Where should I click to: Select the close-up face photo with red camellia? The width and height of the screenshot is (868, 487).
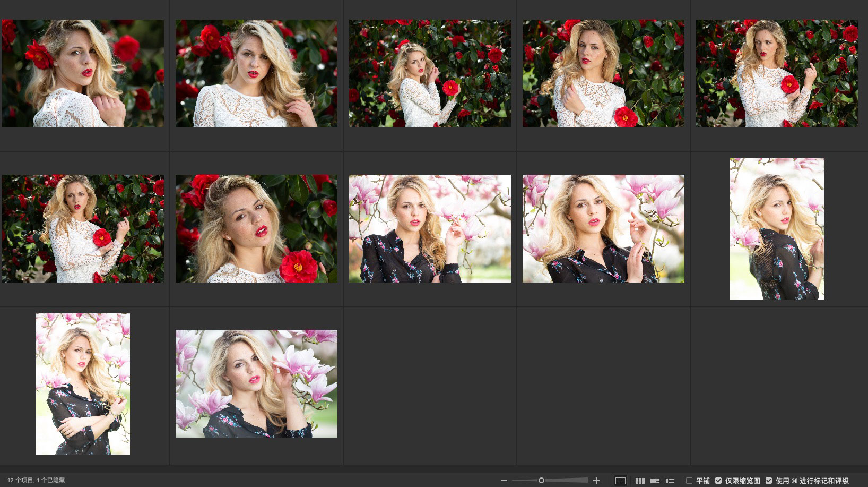coord(256,228)
